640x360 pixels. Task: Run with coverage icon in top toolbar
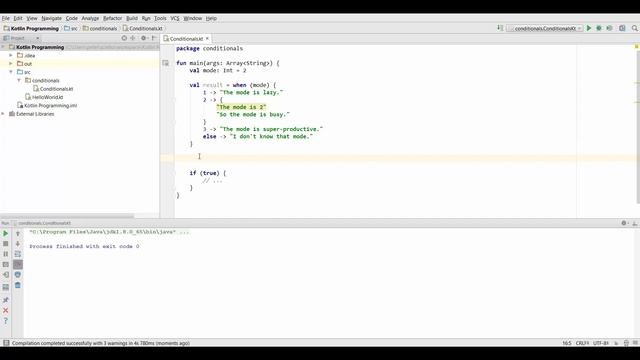[x=609, y=28]
